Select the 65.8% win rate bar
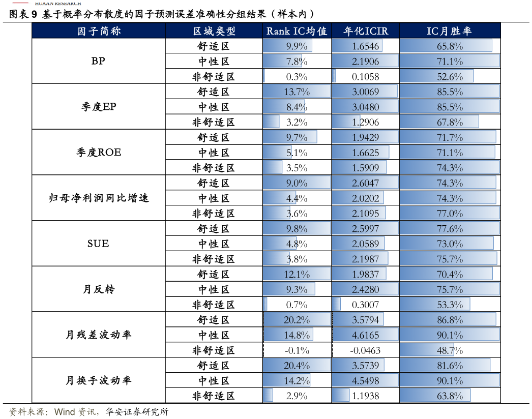532x419 pixels. tap(446, 46)
